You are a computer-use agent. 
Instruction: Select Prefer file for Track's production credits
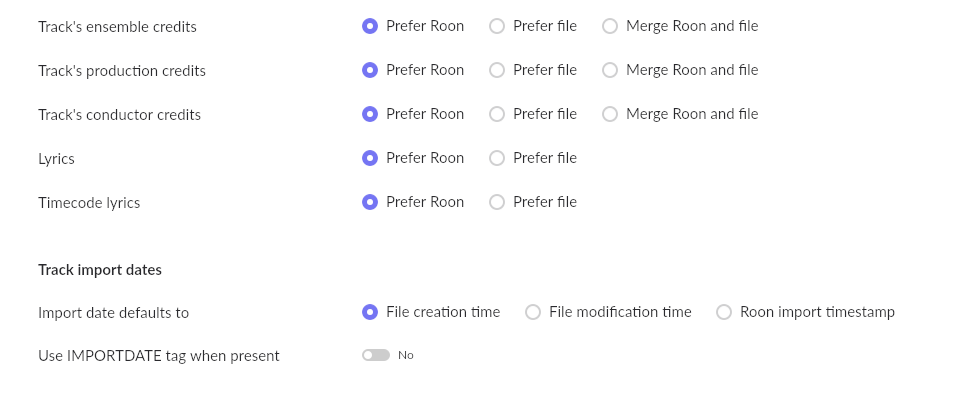(497, 70)
